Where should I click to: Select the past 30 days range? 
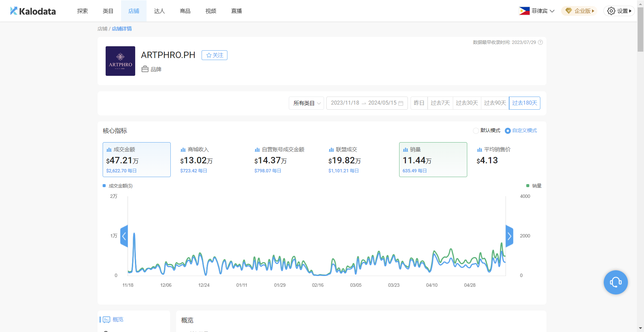[x=467, y=103]
